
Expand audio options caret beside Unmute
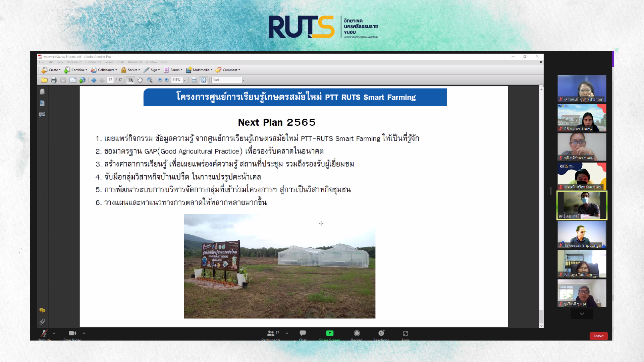coord(54,333)
